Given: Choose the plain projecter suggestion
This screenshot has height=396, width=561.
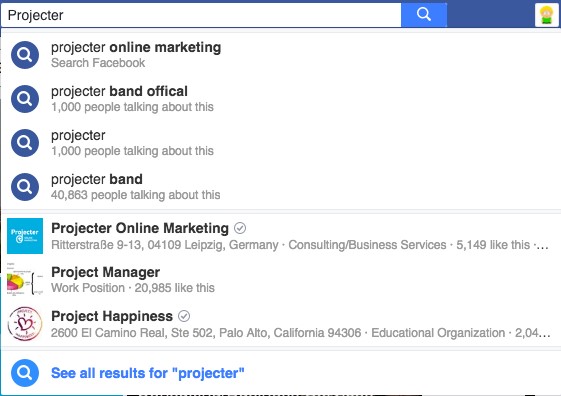Looking at the screenshot, I should pos(280,143).
